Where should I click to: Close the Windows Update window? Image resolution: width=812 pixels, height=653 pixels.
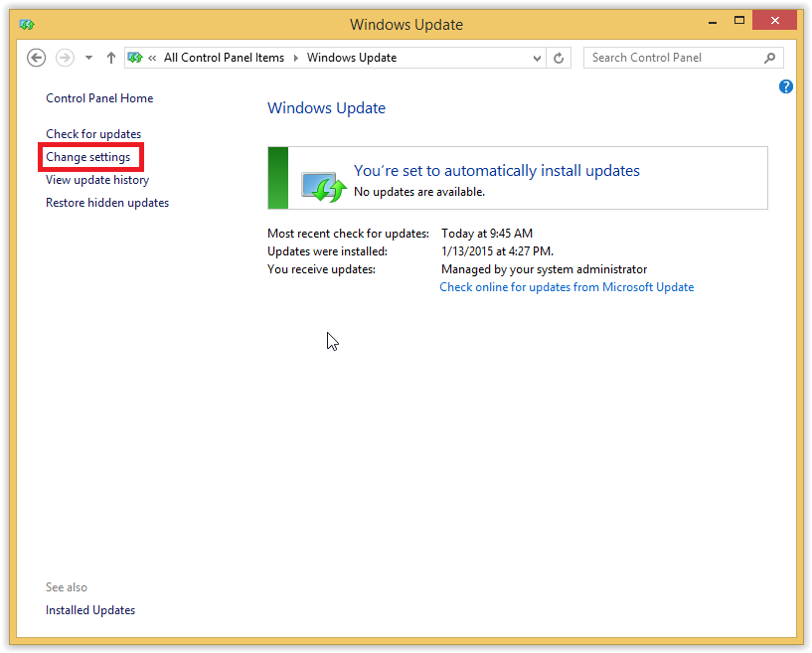click(774, 20)
